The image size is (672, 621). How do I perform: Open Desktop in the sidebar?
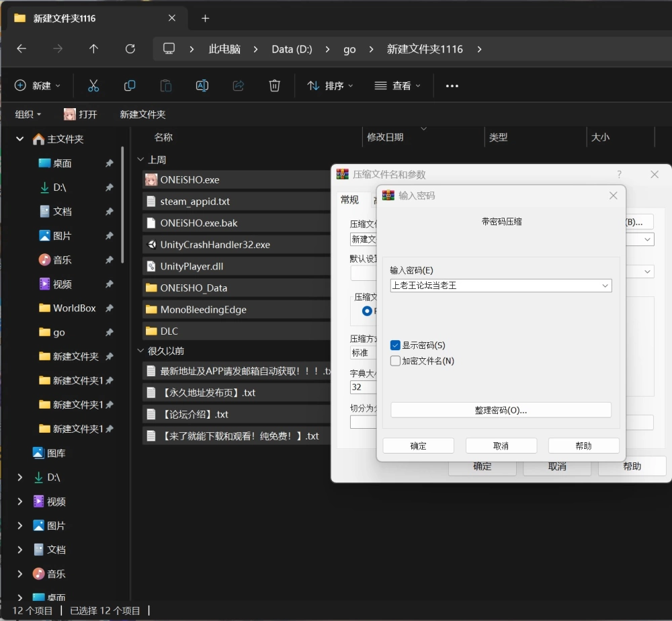point(62,163)
